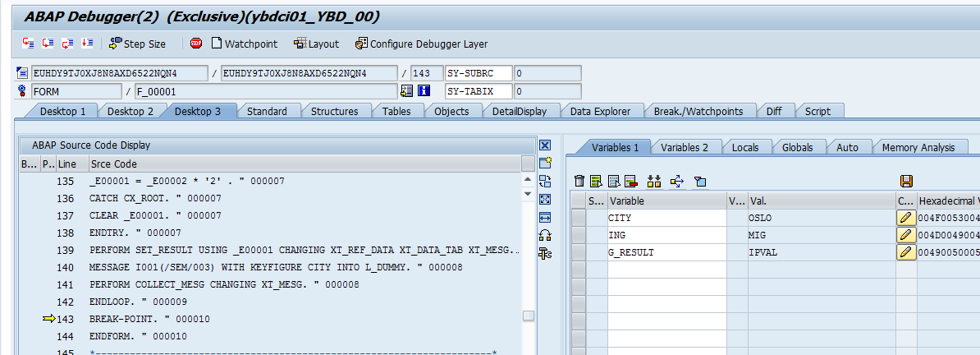This screenshot has height=355, width=980.
Task: Select the main program name field
Action: 120,73
